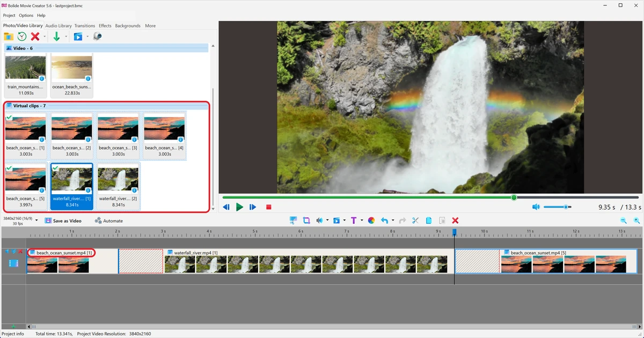The height and width of the screenshot is (338, 644).
Task: Open dropdown arrow next to blue play-clip icon
Action: (87, 37)
